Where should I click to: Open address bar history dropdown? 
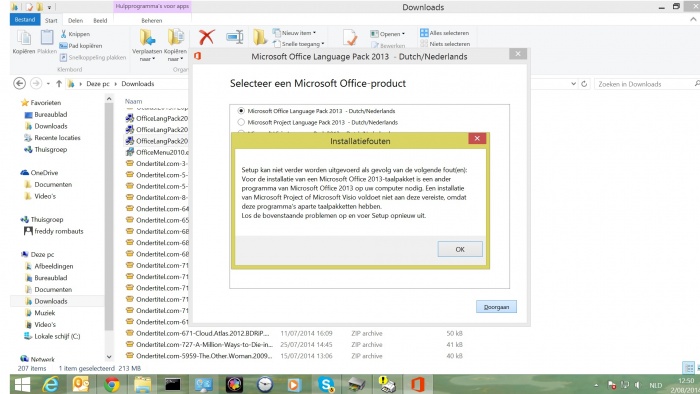click(573, 83)
